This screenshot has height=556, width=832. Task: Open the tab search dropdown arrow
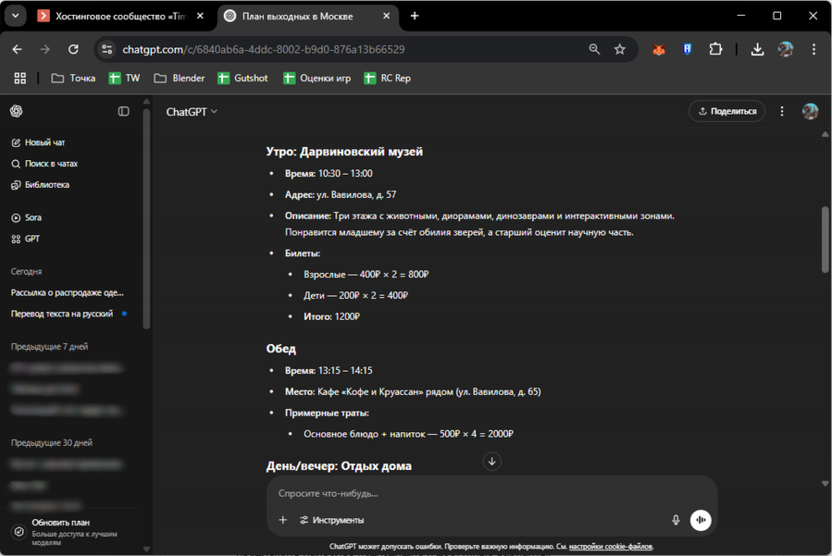pos(15,16)
